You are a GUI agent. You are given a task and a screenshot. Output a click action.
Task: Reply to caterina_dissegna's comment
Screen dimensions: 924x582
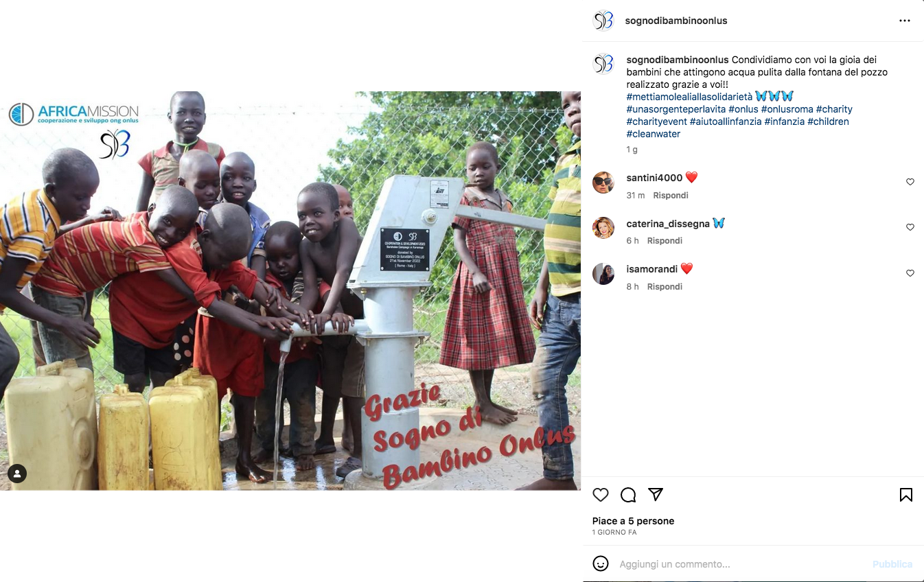[x=665, y=241]
